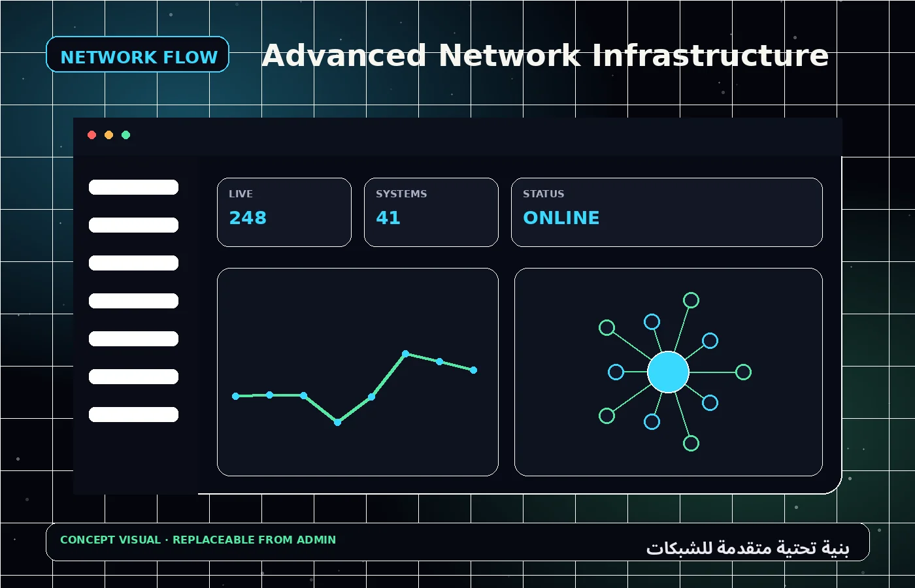Click the green window dot
The image size is (915, 588).
pos(126,135)
